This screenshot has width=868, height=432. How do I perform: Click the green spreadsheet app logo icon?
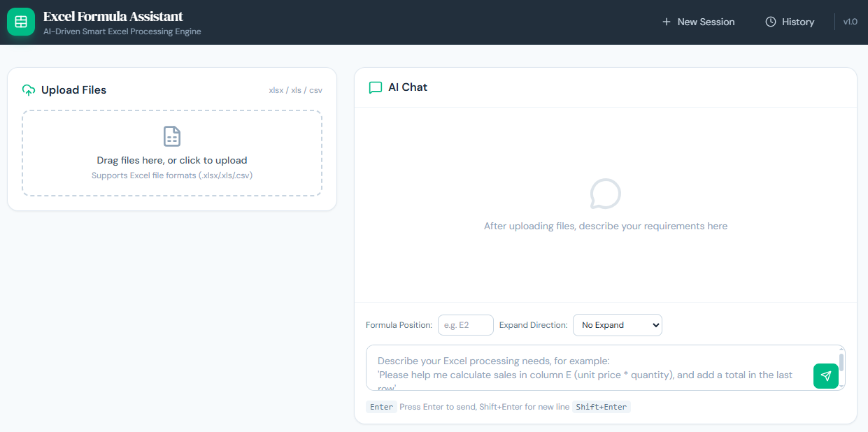[21, 22]
